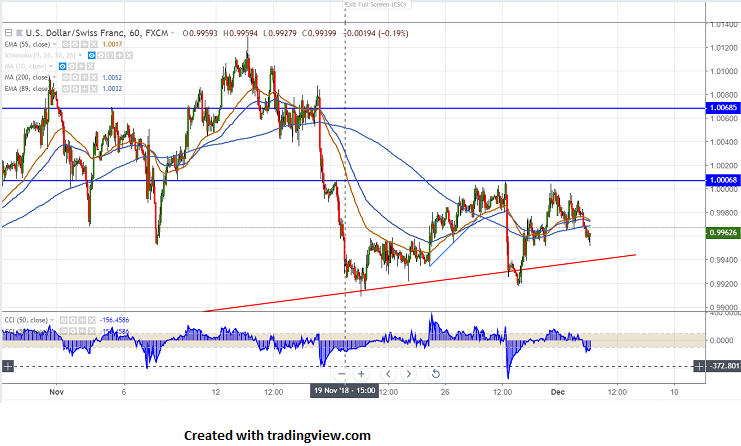View Ichimoku source code braces icon
The width and height of the screenshot is (741, 446).
click(x=110, y=55)
